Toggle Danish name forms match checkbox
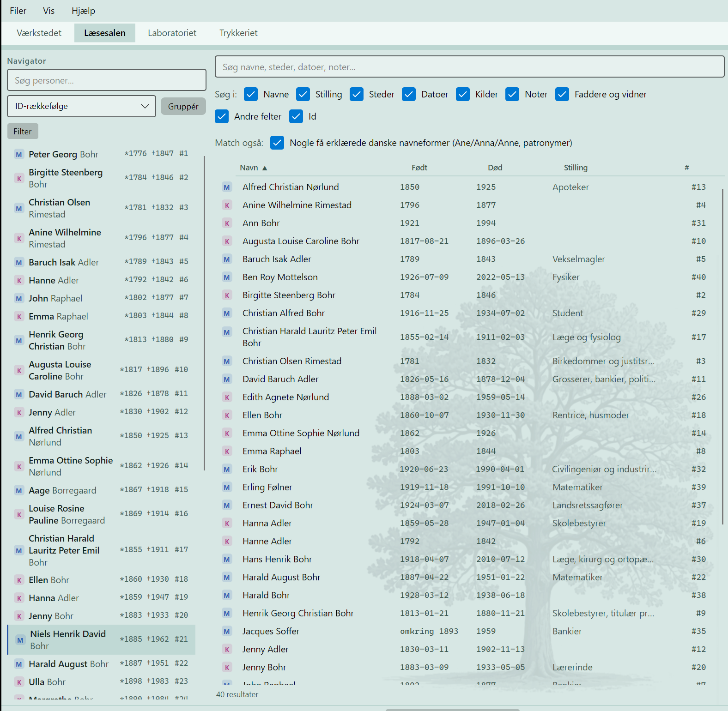728x711 pixels. pos(277,143)
